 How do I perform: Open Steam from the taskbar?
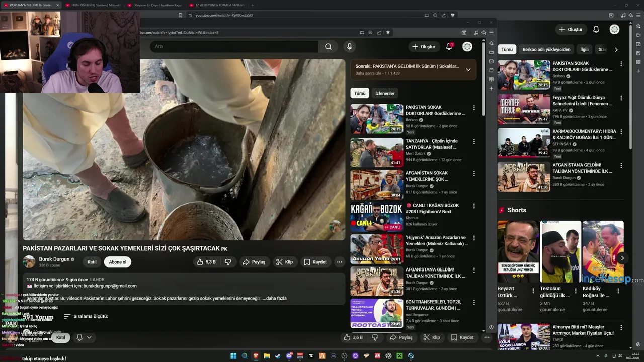278,356
